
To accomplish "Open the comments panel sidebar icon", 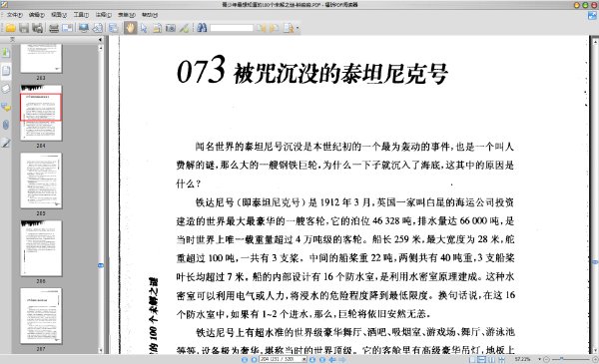I will (x=6, y=107).
